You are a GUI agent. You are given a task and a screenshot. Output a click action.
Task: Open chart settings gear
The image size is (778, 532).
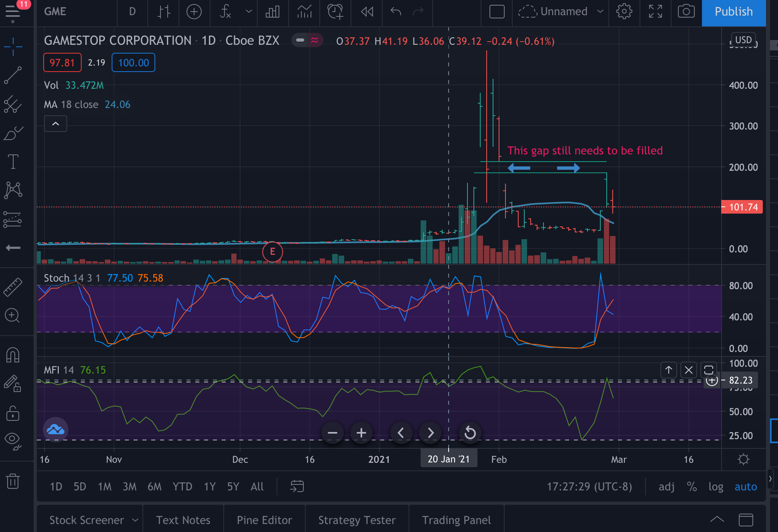pyautogui.click(x=624, y=12)
